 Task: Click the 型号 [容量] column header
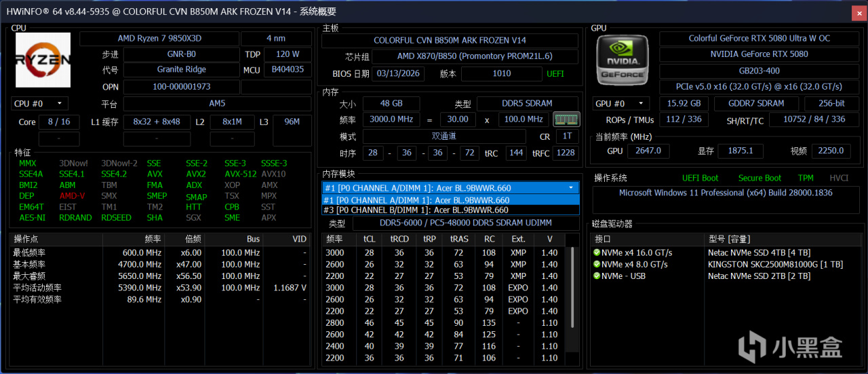point(784,240)
